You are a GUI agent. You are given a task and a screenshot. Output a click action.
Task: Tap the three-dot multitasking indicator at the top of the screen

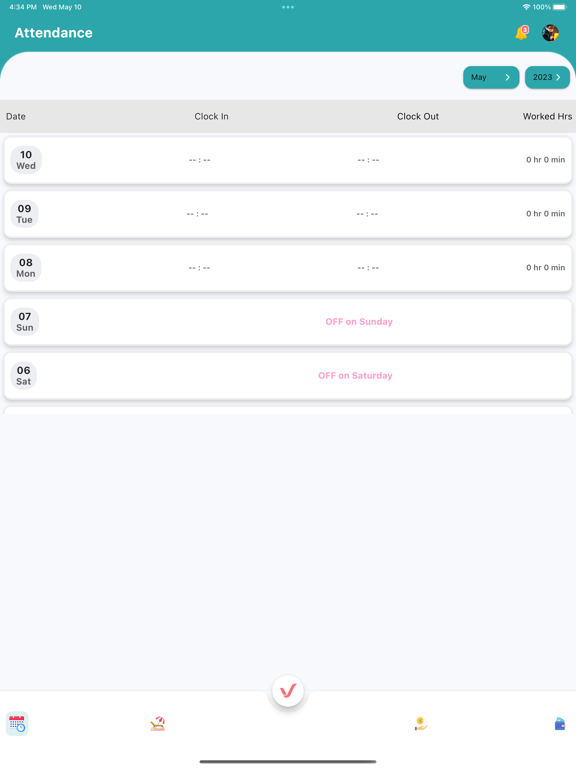pyautogui.click(x=288, y=7)
